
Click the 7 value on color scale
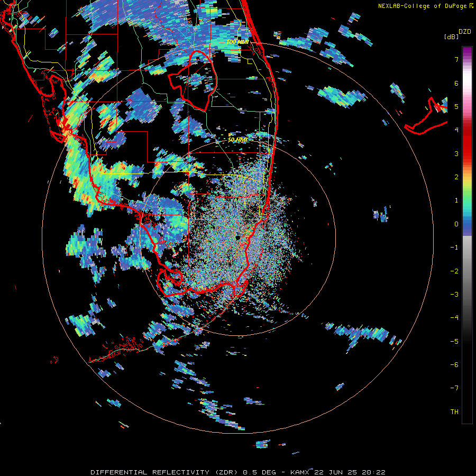456,59
